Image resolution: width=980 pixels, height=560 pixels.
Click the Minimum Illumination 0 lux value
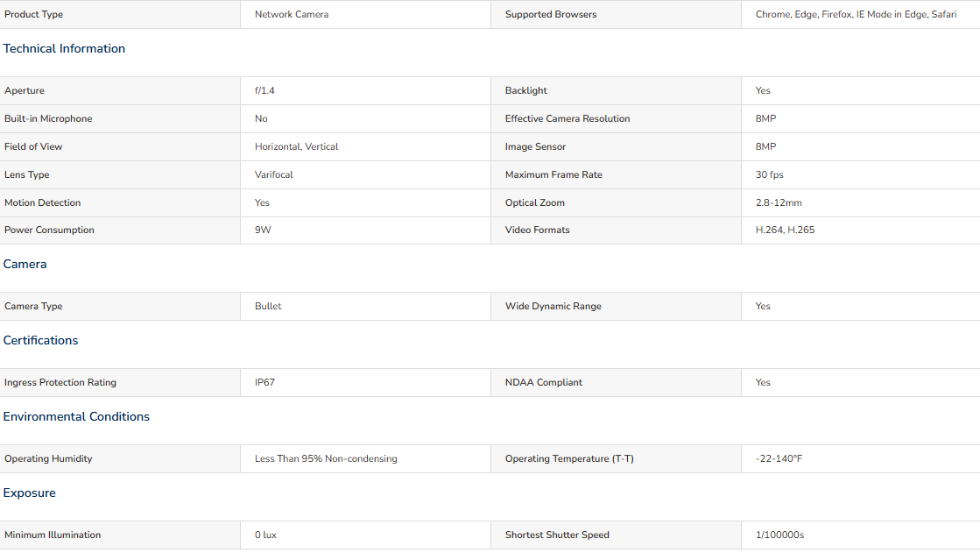tap(265, 535)
